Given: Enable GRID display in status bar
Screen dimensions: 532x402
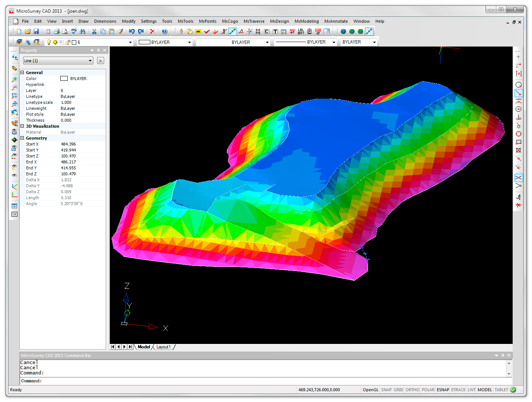Looking at the screenshot, I should 398,390.
